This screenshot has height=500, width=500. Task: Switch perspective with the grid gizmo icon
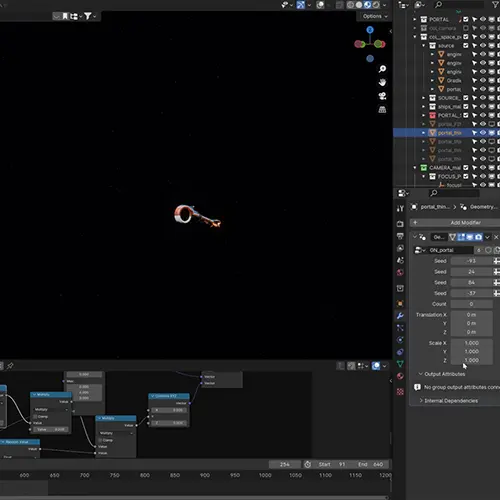point(382,110)
